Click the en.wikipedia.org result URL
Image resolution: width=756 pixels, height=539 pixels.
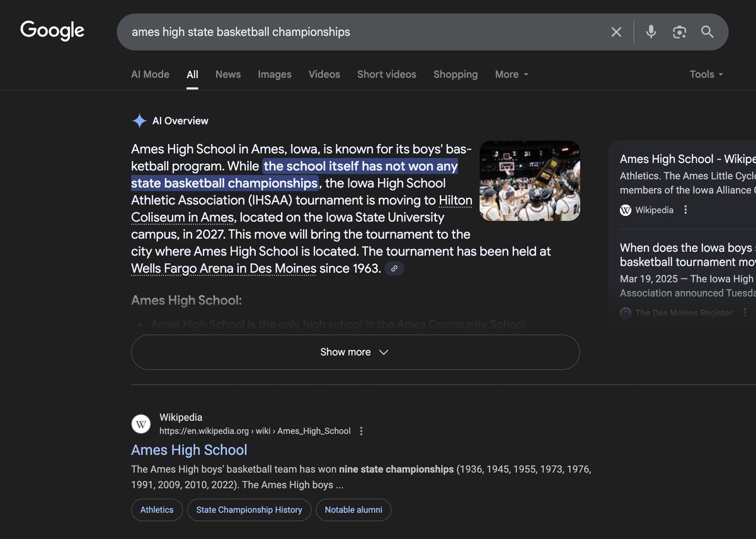pyautogui.click(x=255, y=431)
